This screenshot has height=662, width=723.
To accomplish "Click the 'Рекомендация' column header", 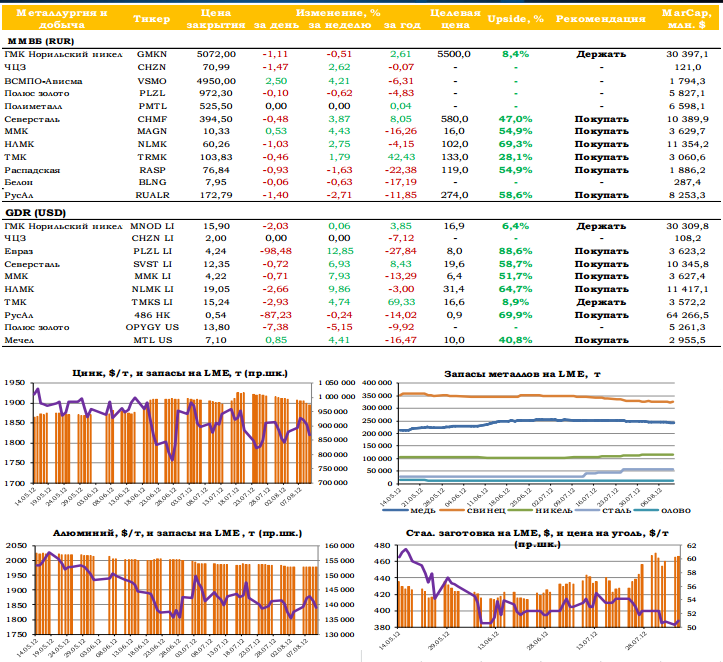I will click(x=600, y=19).
